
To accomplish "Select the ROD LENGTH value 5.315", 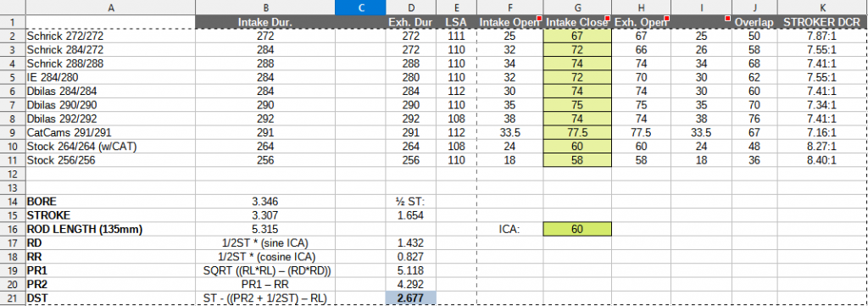I will pyautogui.click(x=264, y=229).
